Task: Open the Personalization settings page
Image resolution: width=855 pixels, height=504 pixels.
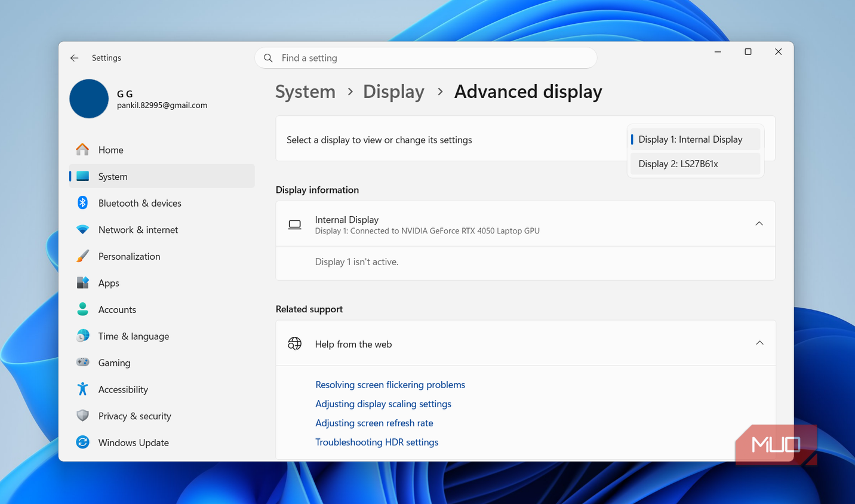Action: pyautogui.click(x=162, y=256)
